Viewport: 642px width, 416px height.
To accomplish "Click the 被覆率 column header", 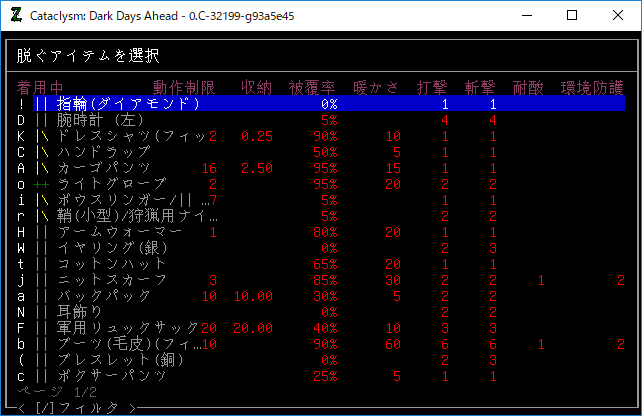I will 313,86.
